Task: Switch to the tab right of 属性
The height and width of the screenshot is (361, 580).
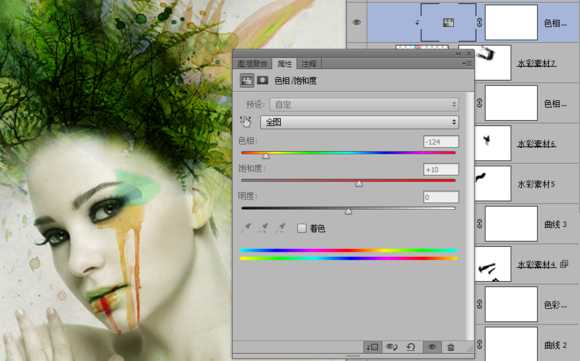Action: click(x=309, y=64)
